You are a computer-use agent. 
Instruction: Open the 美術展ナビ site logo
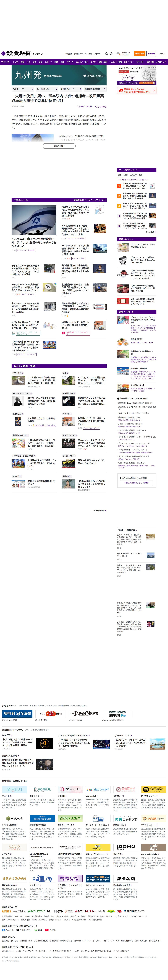click(x=126, y=789)
